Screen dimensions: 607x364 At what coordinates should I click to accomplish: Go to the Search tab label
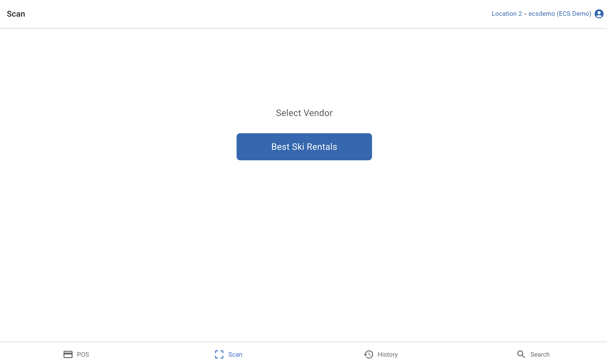[540, 354]
